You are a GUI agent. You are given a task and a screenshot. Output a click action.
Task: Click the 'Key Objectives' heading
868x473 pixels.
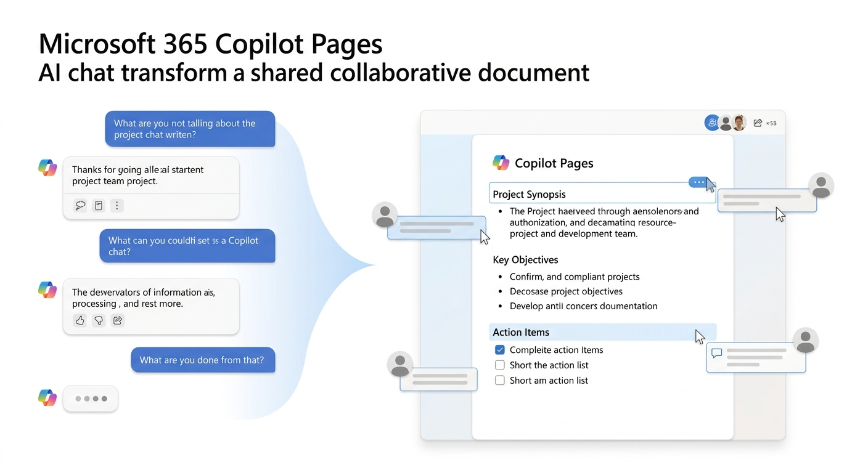(525, 260)
